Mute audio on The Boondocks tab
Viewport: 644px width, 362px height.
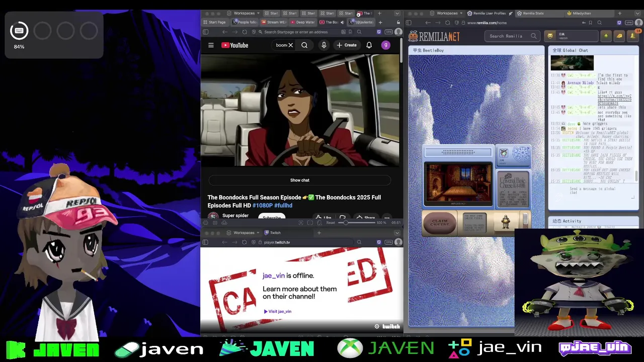(342, 22)
